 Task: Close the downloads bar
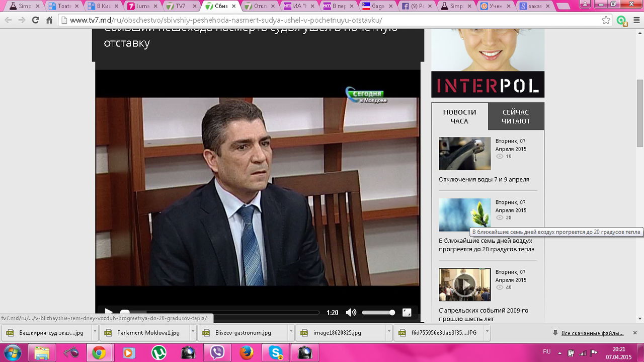click(x=636, y=333)
